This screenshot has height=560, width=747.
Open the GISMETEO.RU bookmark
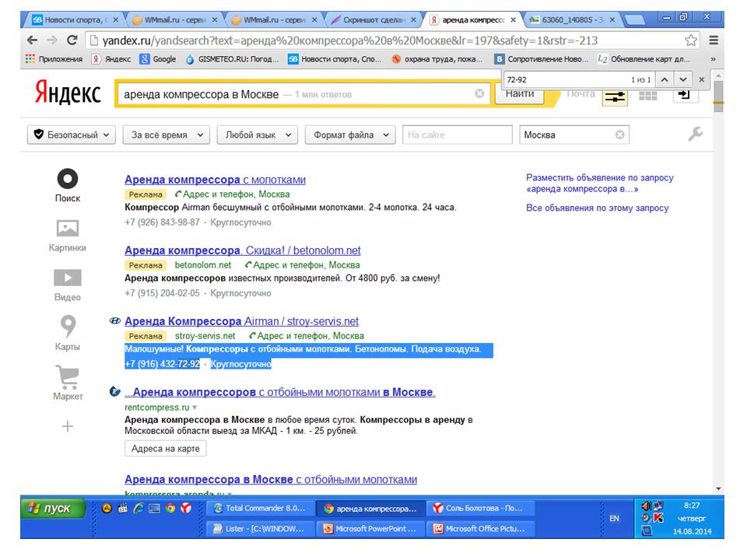click(232, 59)
